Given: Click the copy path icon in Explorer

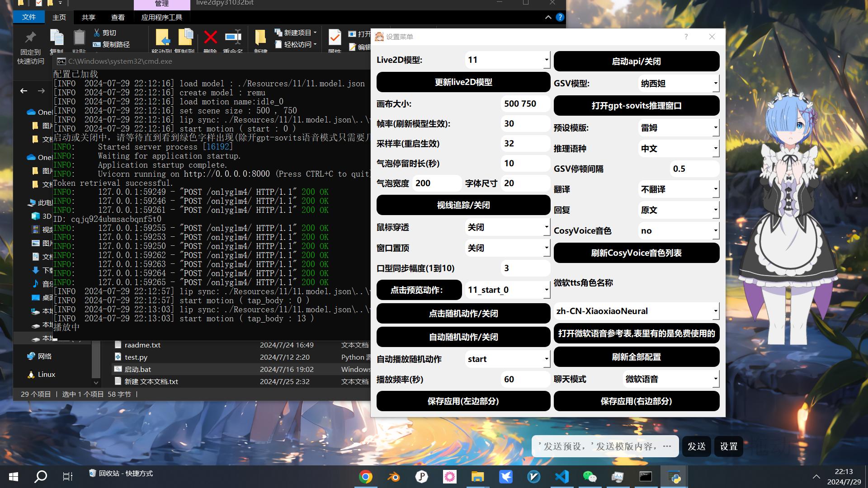Looking at the screenshot, I should click(97, 44).
